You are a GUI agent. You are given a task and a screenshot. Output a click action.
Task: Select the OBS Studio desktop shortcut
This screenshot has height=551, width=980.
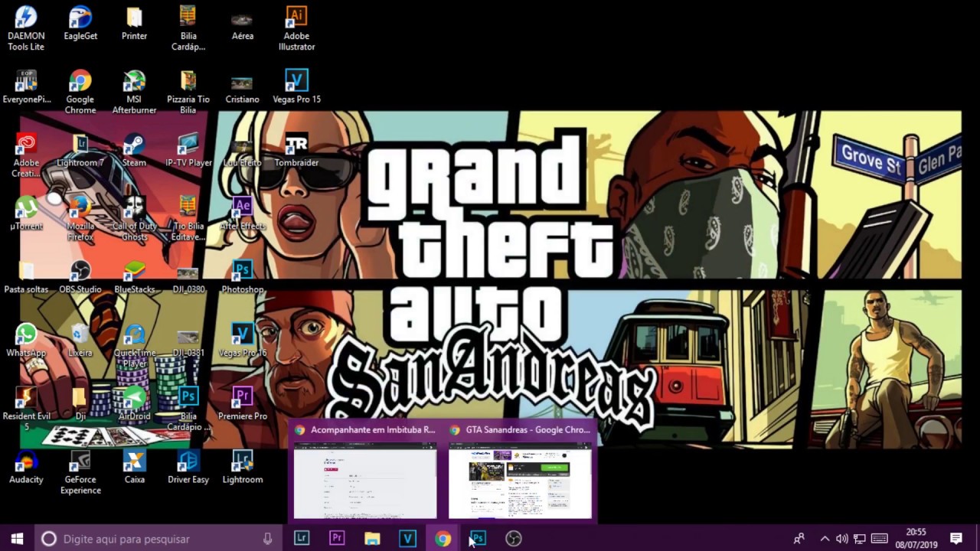tap(80, 276)
